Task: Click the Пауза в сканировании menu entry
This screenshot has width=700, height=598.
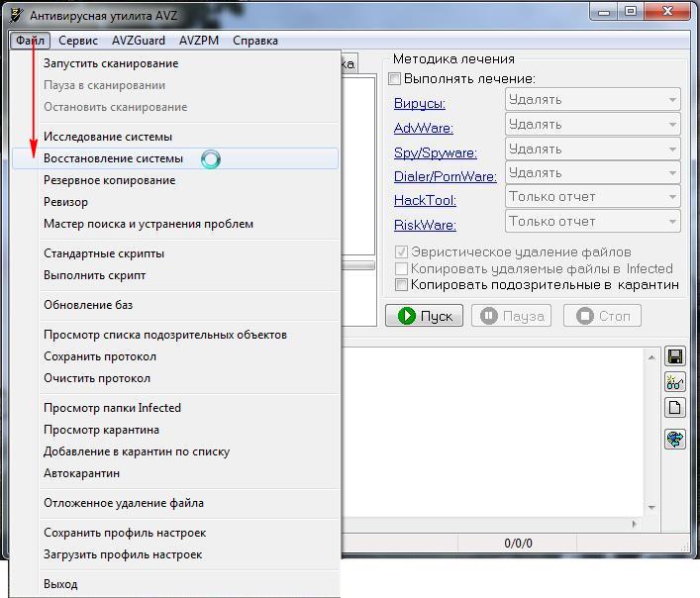Action: coord(175,85)
